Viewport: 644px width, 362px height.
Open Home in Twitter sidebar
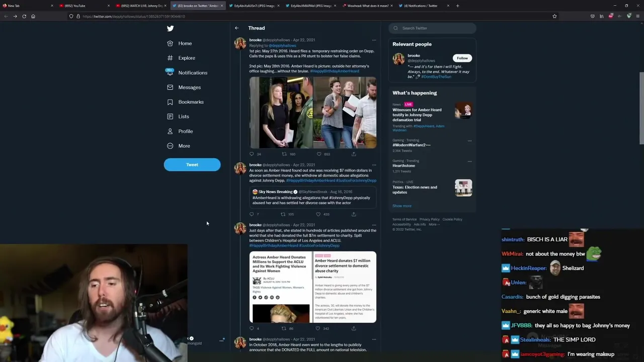tap(180, 43)
